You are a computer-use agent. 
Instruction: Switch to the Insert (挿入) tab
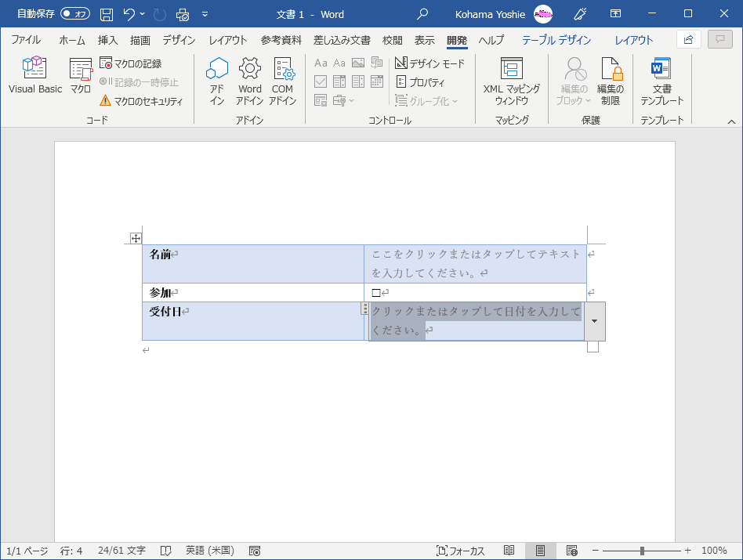[x=107, y=40]
